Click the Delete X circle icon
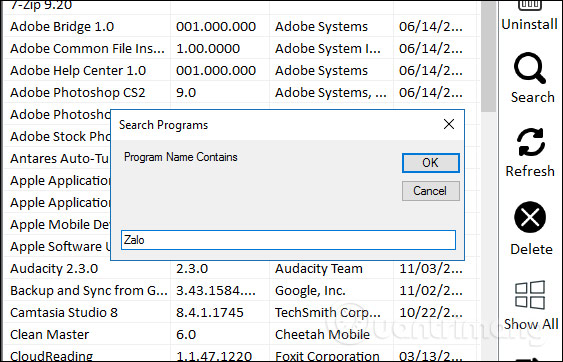563x362 pixels. pos(530,217)
